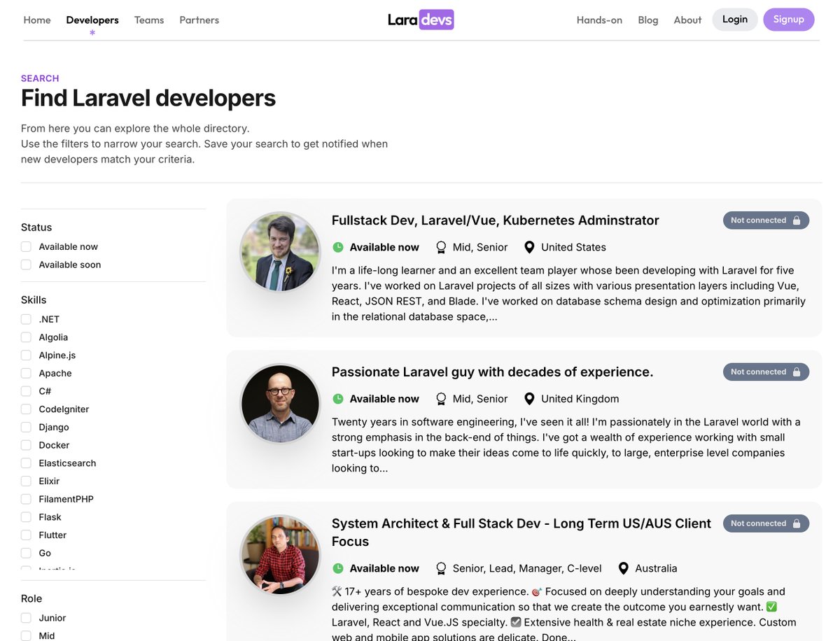Image resolution: width=840 pixels, height=641 pixels.
Task: Click the Status filter heading
Action: pos(36,227)
